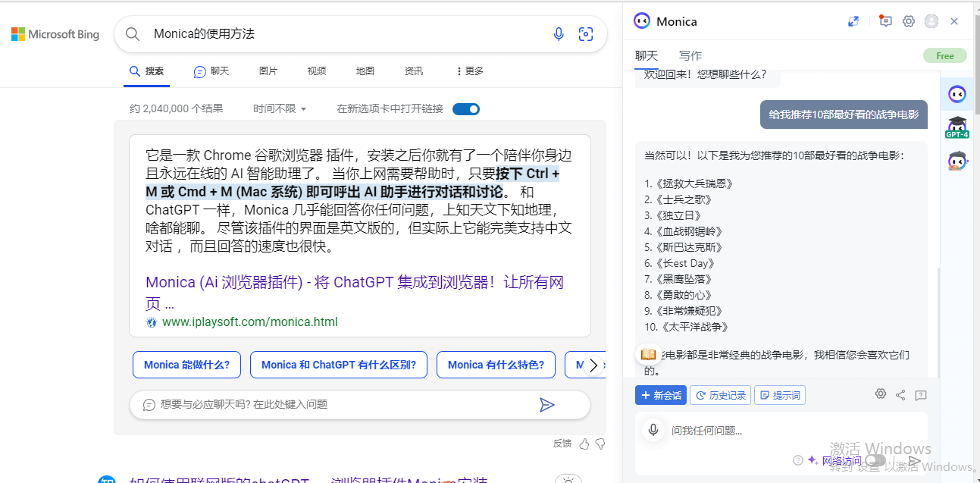Open the Monica (Ai 浏览器插件) result link

click(355, 293)
